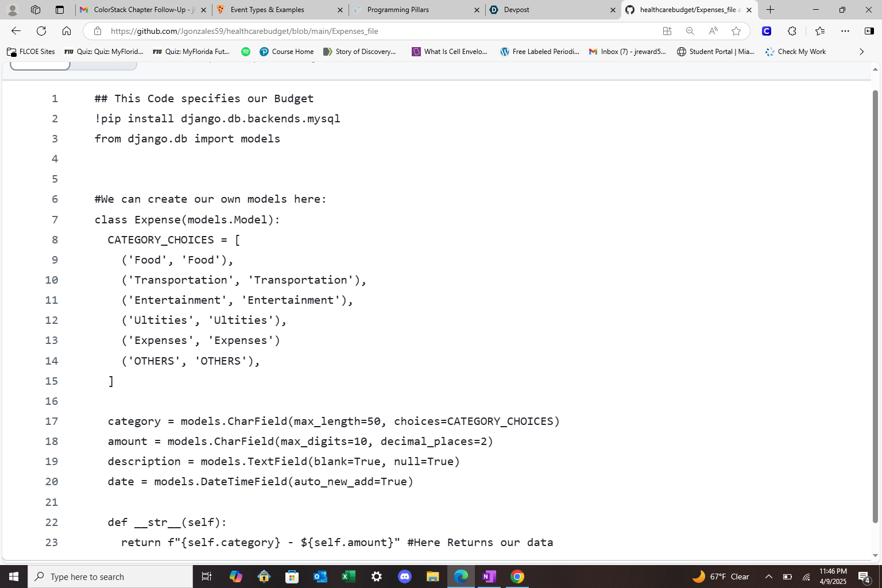Add page to favorites star
882x588 pixels.
pos(736,31)
